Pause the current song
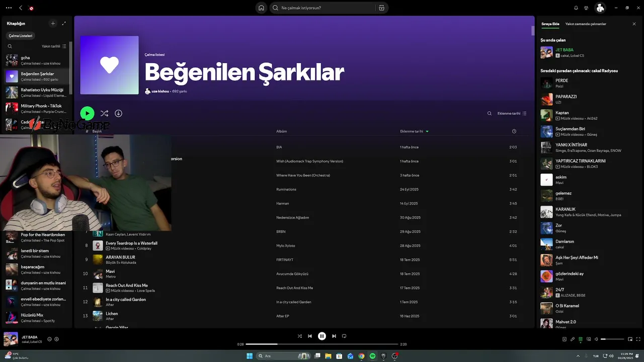644x362 pixels. [322, 336]
